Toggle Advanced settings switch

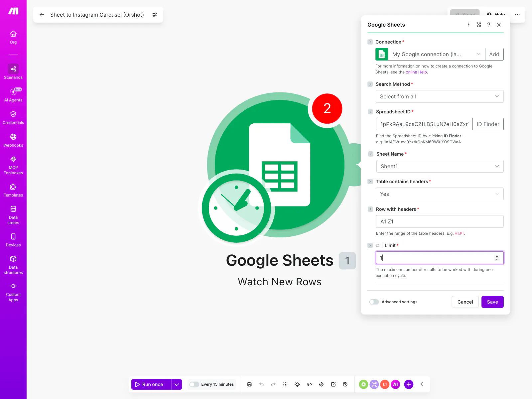[x=374, y=302]
